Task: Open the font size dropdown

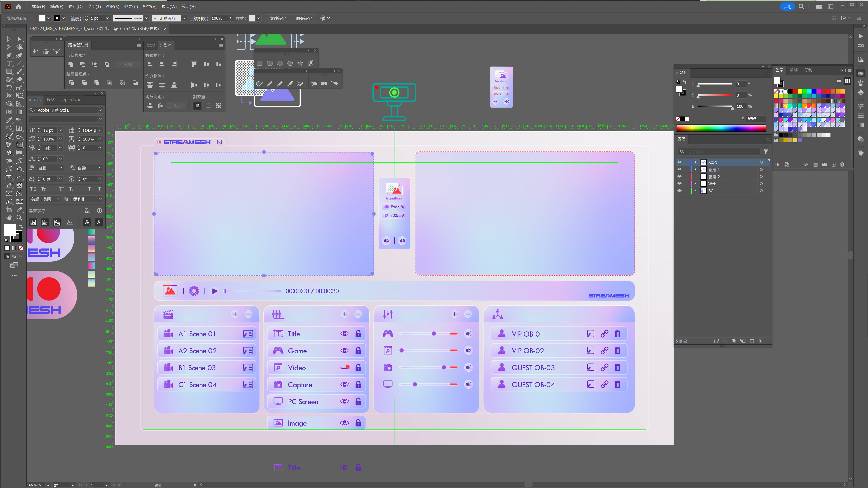Action: tap(60, 130)
